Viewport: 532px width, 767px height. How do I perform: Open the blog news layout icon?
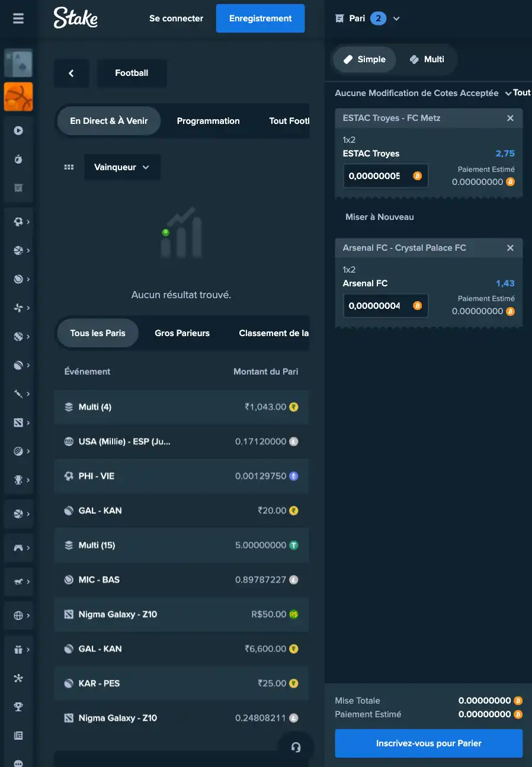click(18, 736)
